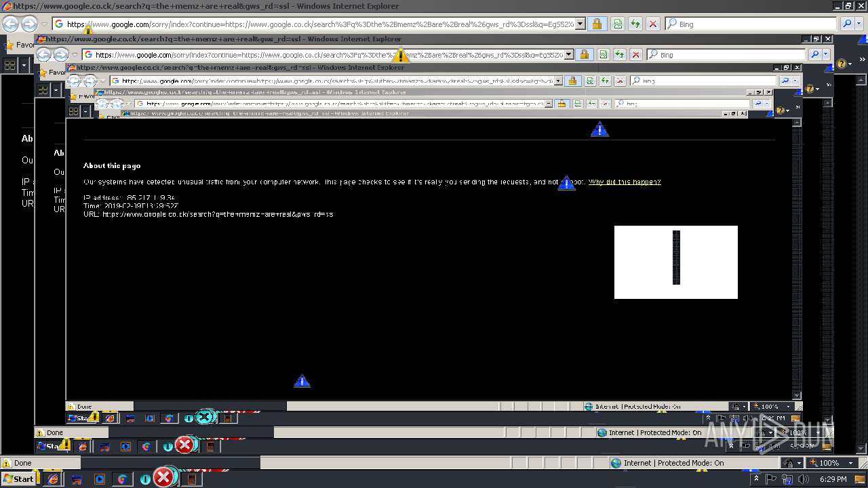Click the outermost window's Help icon
The height and width of the screenshot is (488, 868).
tap(842, 64)
